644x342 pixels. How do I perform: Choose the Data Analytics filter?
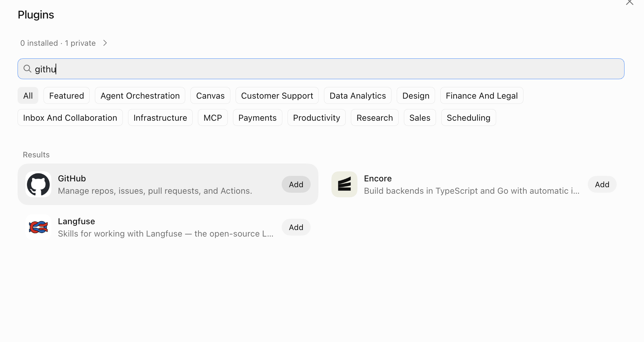point(358,96)
